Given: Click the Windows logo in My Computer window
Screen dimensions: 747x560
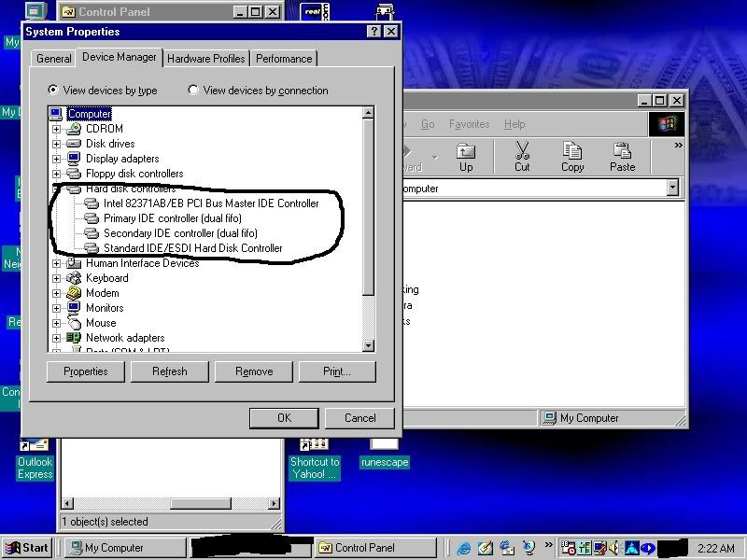Looking at the screenshot, I should (x=667, y=124).
